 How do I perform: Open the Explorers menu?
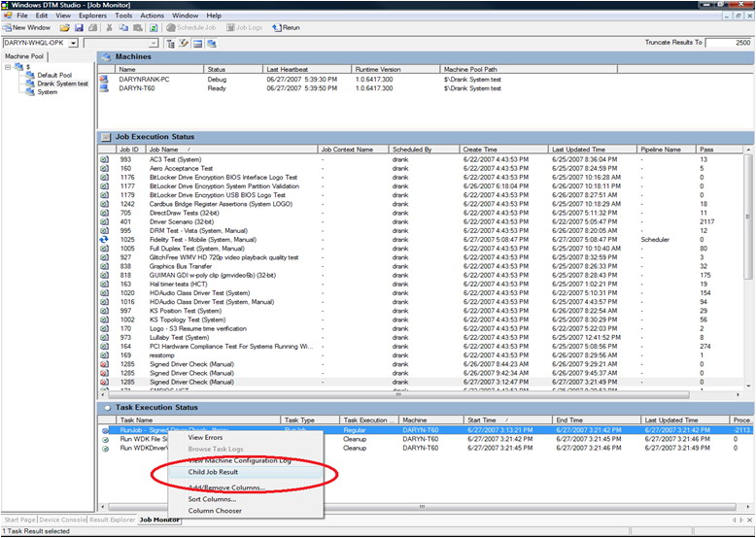[x=92, y=16]
